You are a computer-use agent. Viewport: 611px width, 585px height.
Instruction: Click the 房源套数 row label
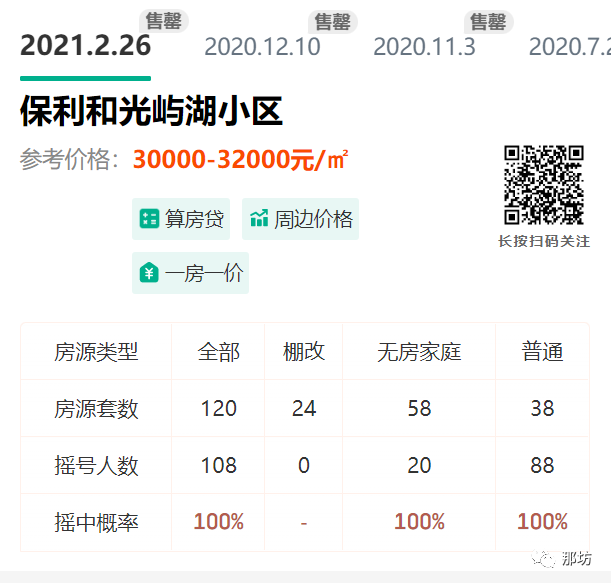point(96,409)
